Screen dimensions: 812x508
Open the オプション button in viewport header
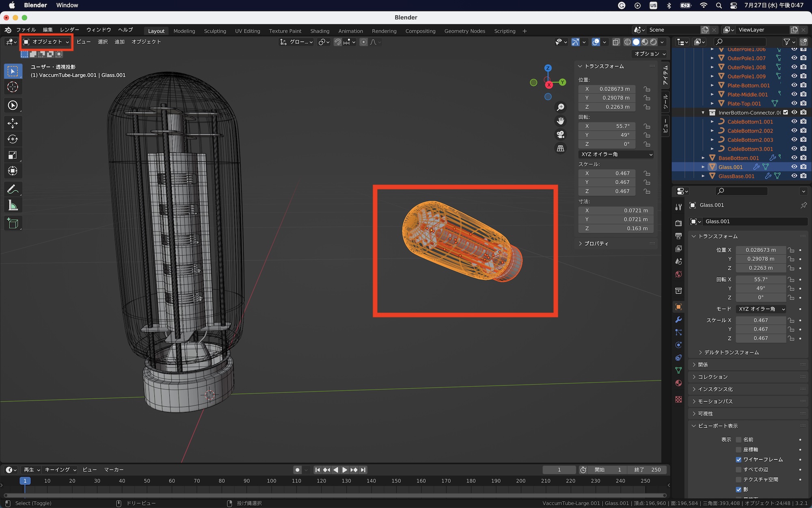point(650,54)
